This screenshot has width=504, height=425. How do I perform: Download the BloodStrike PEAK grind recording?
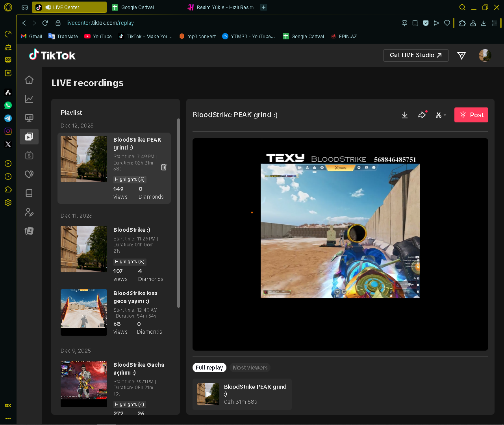point(405,115)
